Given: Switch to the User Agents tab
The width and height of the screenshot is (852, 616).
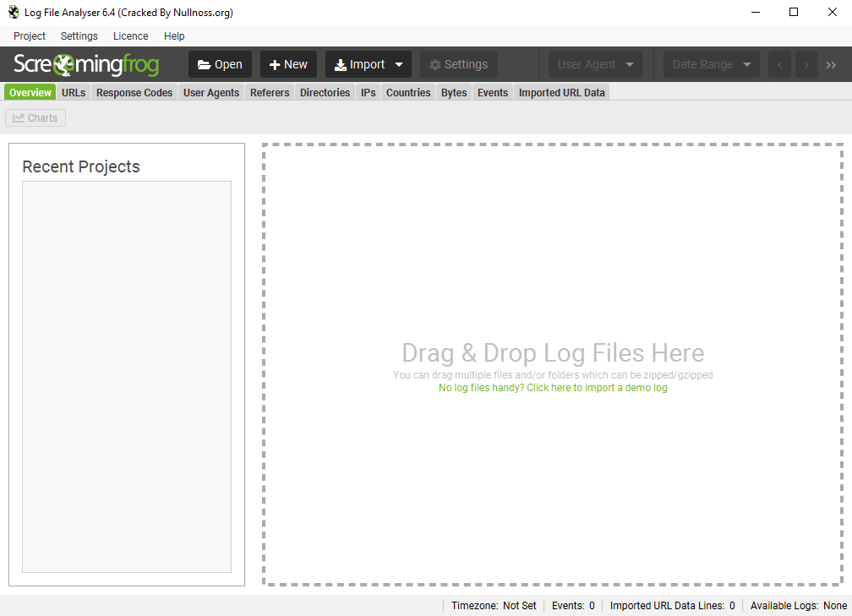Looking at the screenshot, I should (x=211, y=92).
